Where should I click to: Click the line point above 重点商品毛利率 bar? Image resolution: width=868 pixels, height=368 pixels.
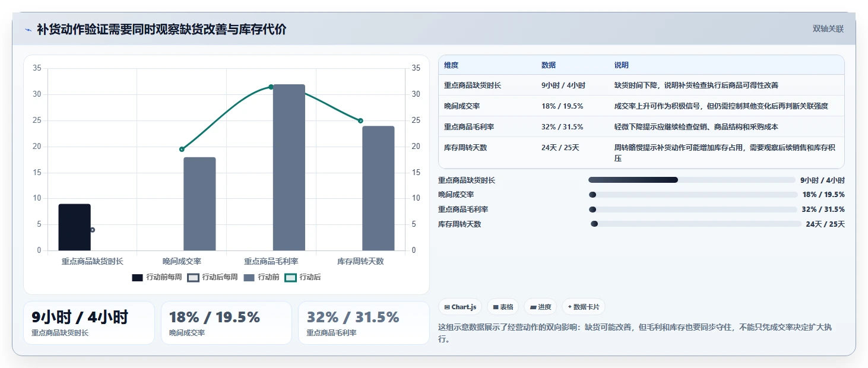click(271, 87)
